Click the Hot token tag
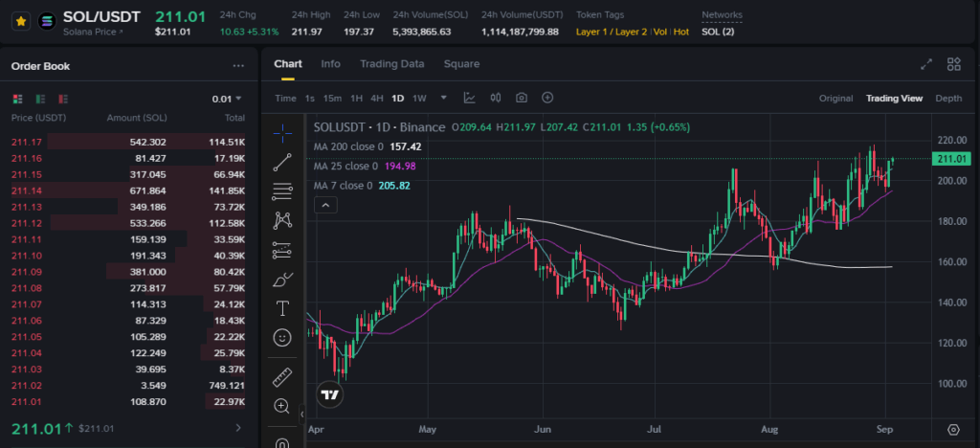Viewport: 980px width, 448px height. tap(681, 32)
